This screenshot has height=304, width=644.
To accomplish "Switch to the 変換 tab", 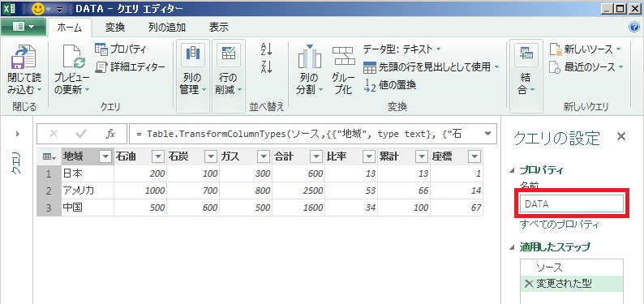I will point(115,28).
